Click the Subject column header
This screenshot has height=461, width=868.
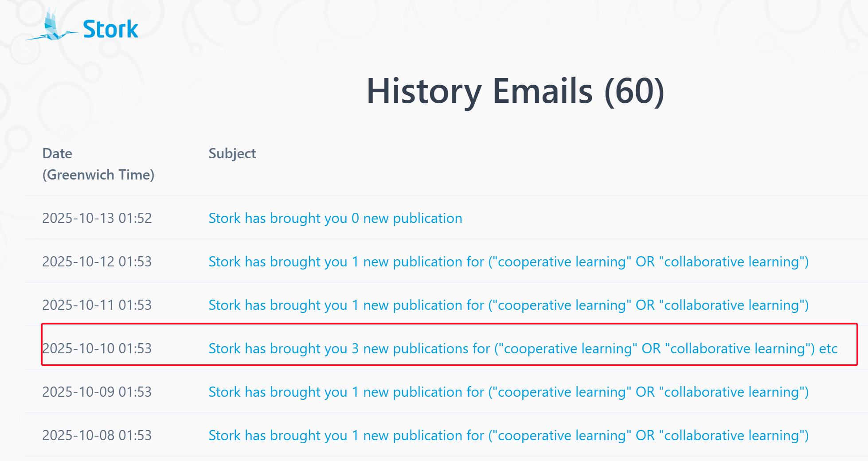[232, 153]
